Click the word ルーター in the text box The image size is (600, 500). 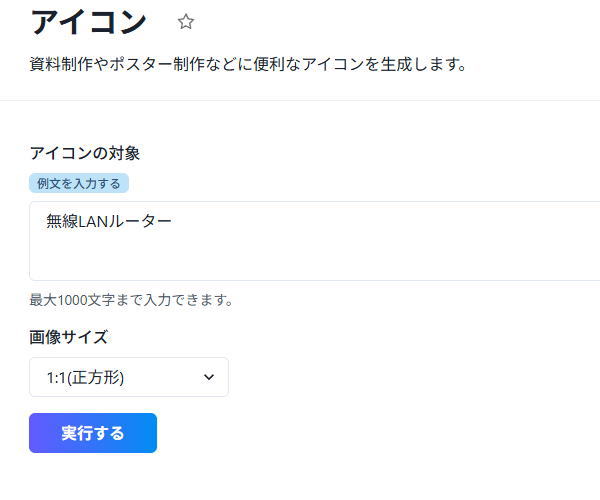coord(146,221)
